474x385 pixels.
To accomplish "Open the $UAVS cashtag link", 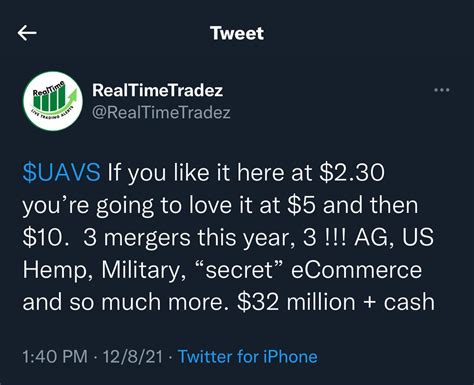I will coord(62,173).
